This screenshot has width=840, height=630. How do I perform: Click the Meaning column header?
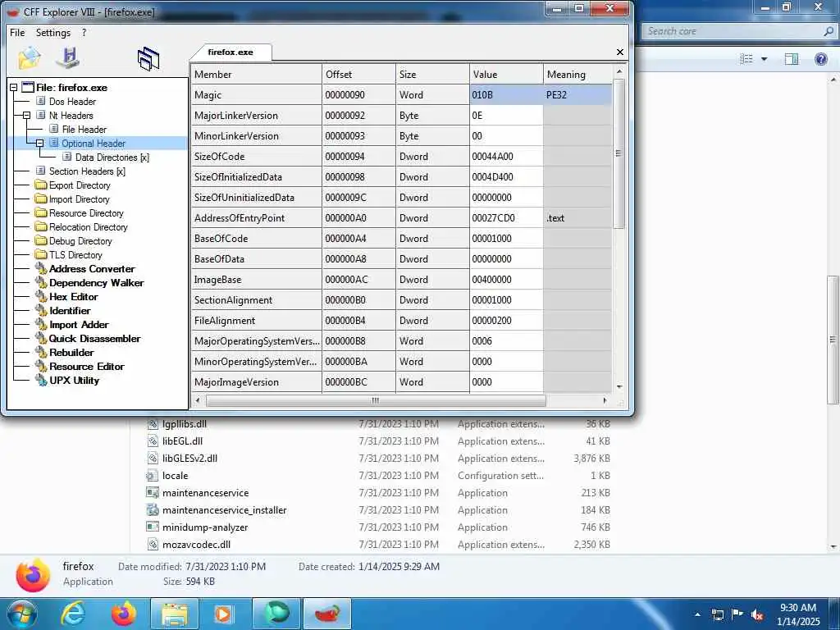pos(577,75)
